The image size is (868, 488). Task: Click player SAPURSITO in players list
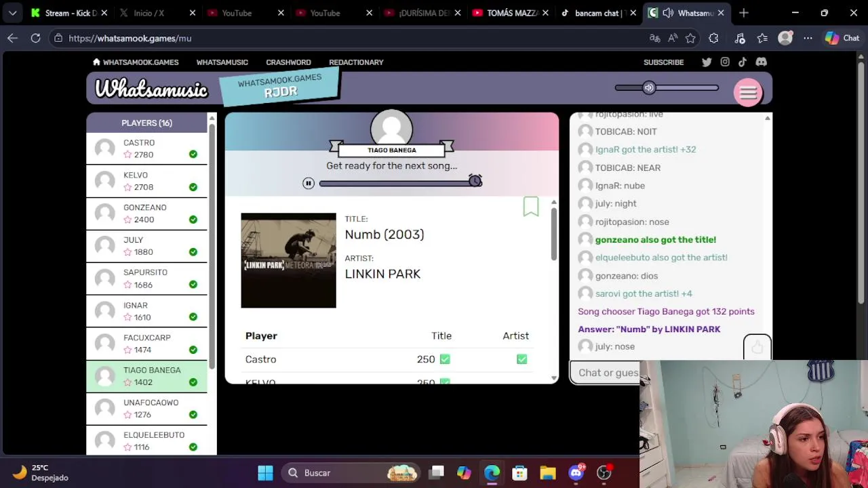coord(146,279)
